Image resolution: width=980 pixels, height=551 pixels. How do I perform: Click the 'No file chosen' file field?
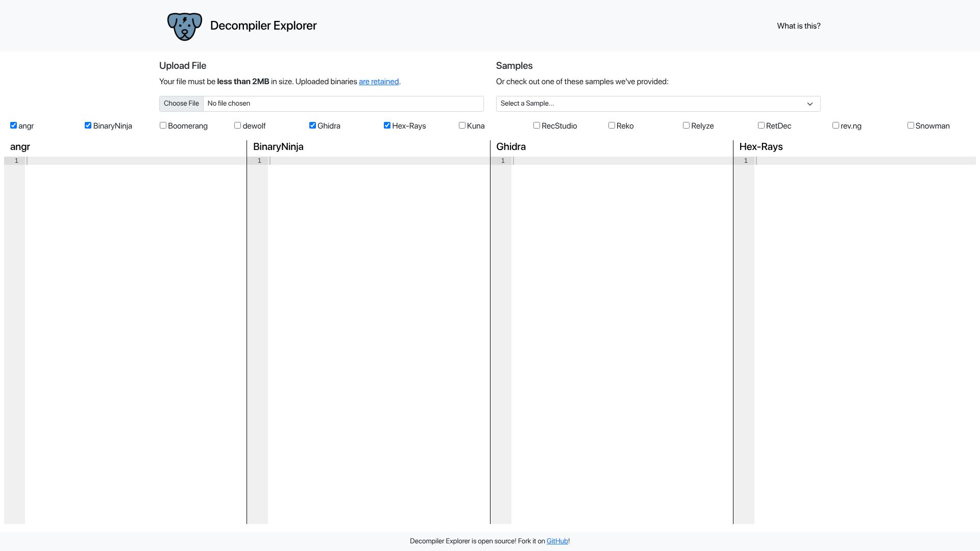click(x=322, y=104)
